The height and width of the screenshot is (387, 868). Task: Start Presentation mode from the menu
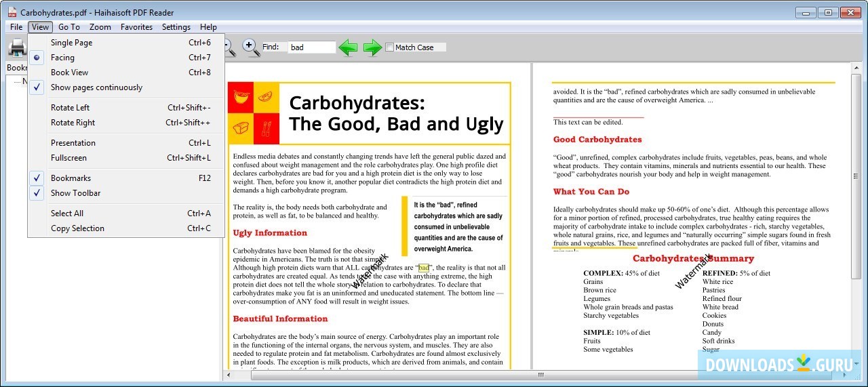(x=126, y=143)
